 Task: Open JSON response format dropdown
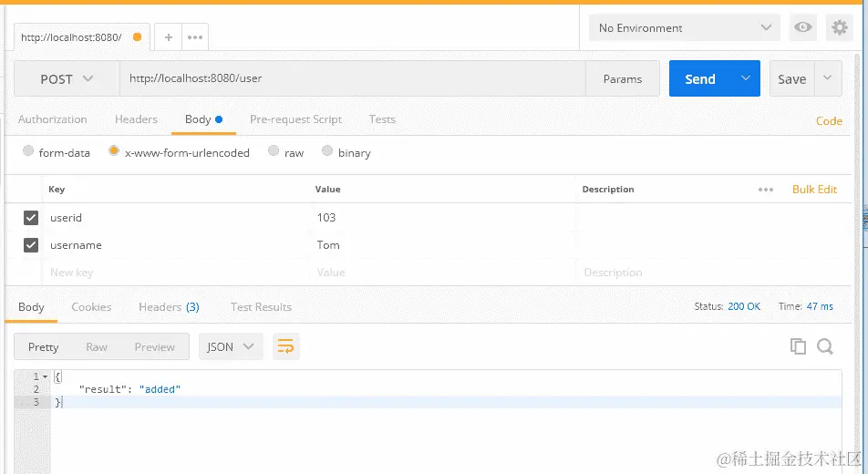(231, 346)
